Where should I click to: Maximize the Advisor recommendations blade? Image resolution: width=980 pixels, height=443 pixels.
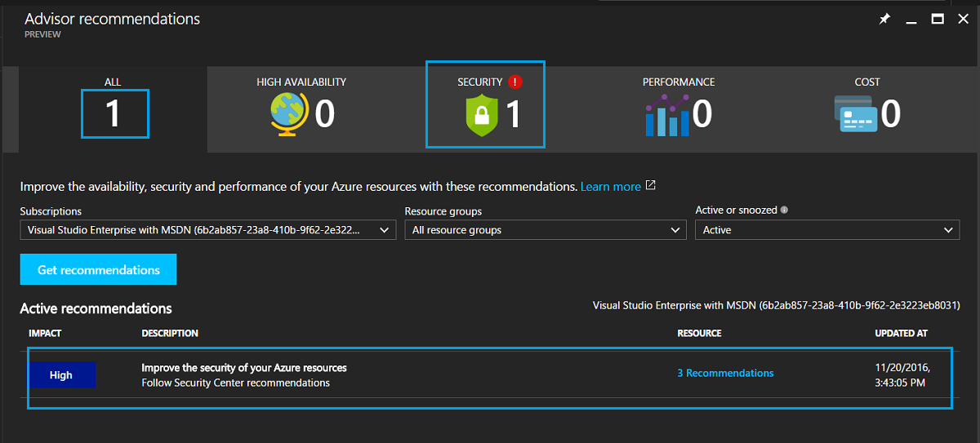click(938, 19)
